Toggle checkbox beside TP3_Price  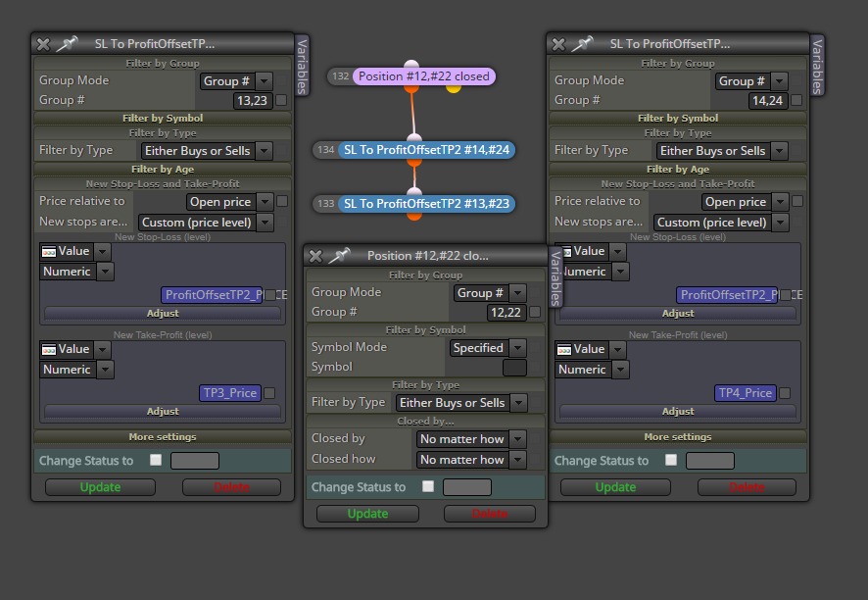point(269,393)
